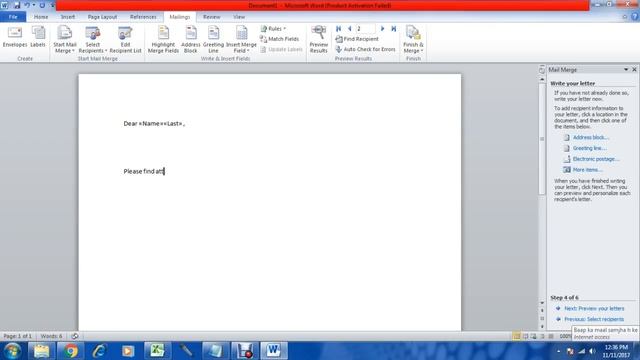Image resolution: width=640 pixels, height=360 pixels.
Task: Open Word Help icon
Action: pyautogui.click(x=634, y=17)
